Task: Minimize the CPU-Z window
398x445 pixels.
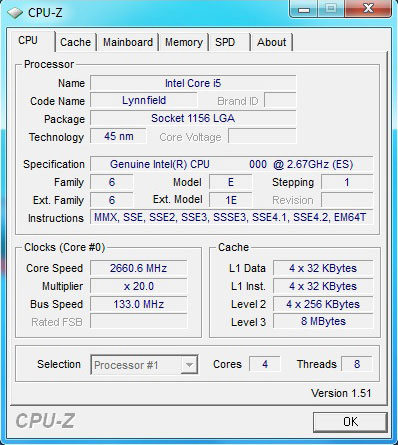Action: pos(304,9)
